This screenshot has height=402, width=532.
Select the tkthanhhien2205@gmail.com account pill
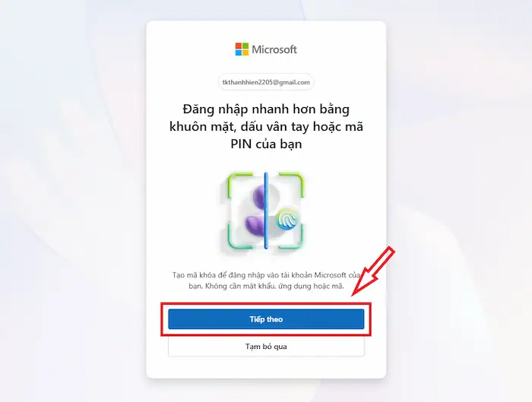(266, 82)
